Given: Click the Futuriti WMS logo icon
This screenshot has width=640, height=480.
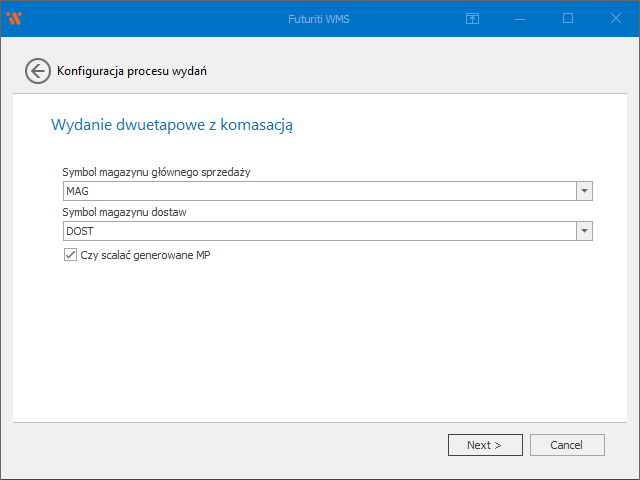Looking at the screenshot, I should 14,18.
